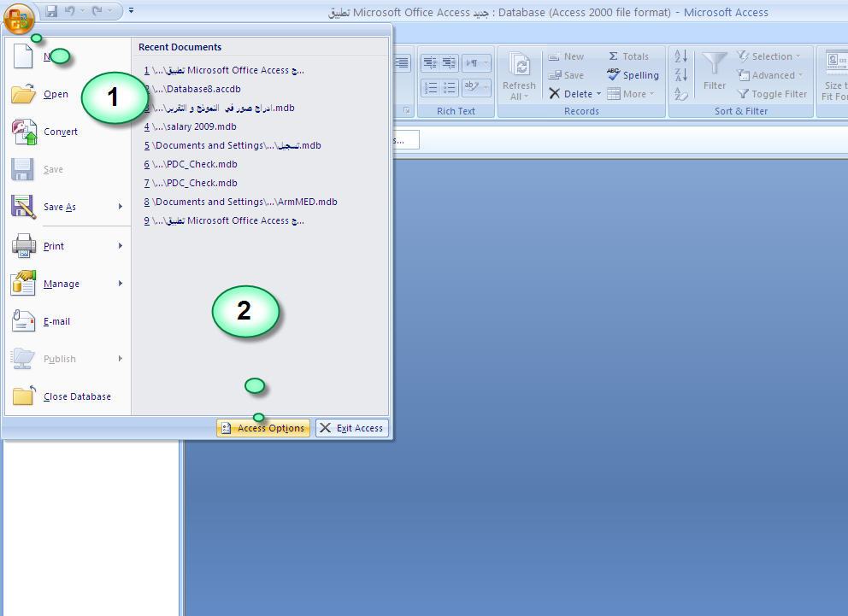
Task: Click the Size to Fit Form icon
Action: (835, 62)
